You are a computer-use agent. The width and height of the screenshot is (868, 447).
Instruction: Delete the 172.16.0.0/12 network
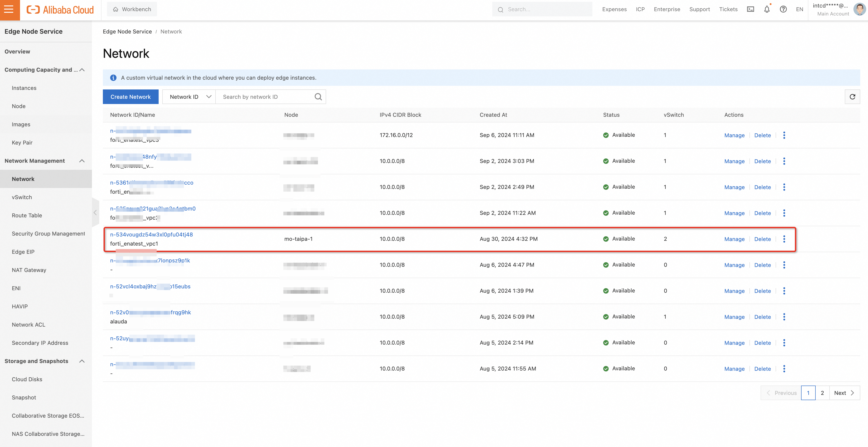click(x=762, y=135)
